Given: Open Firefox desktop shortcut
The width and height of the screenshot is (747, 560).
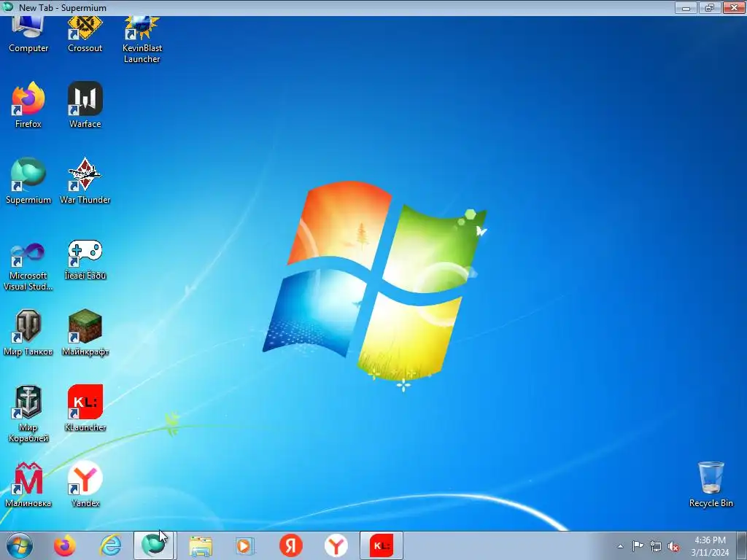Looking at the screenshot, I should (28, 105).
